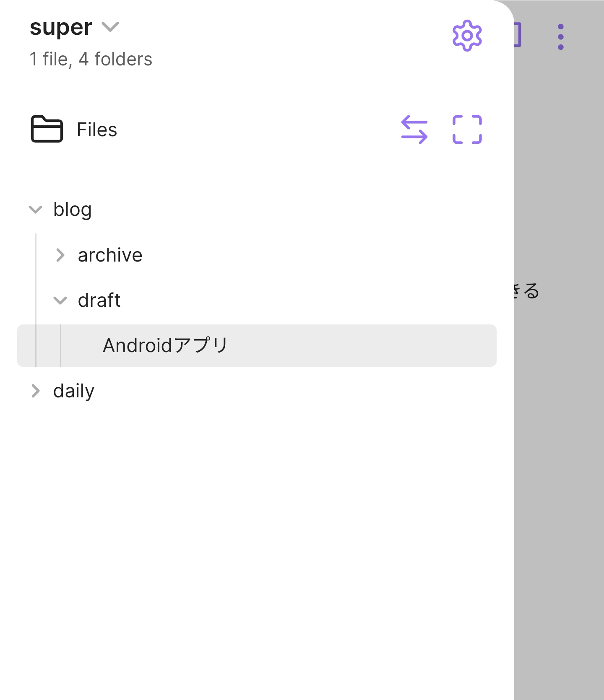Click the partially hidden purple icon beside gear
The height and width of the screenshot is (700, 604).
tap(518, 35)
